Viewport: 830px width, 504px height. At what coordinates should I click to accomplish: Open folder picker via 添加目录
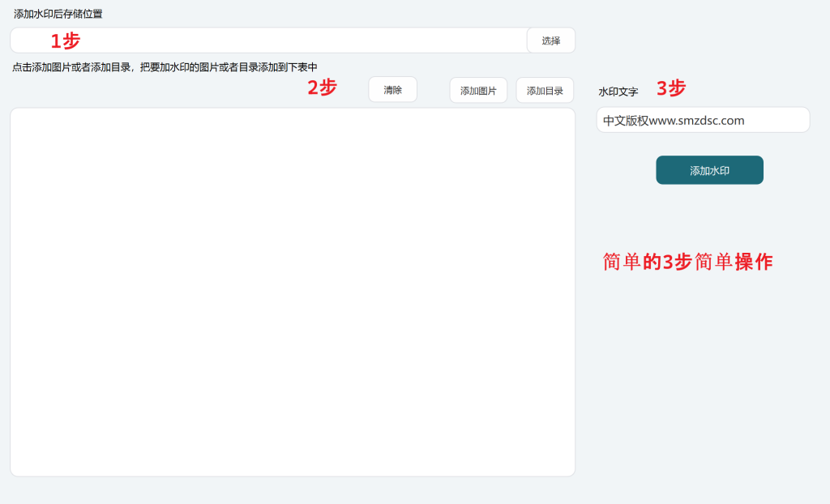point(545,91)
